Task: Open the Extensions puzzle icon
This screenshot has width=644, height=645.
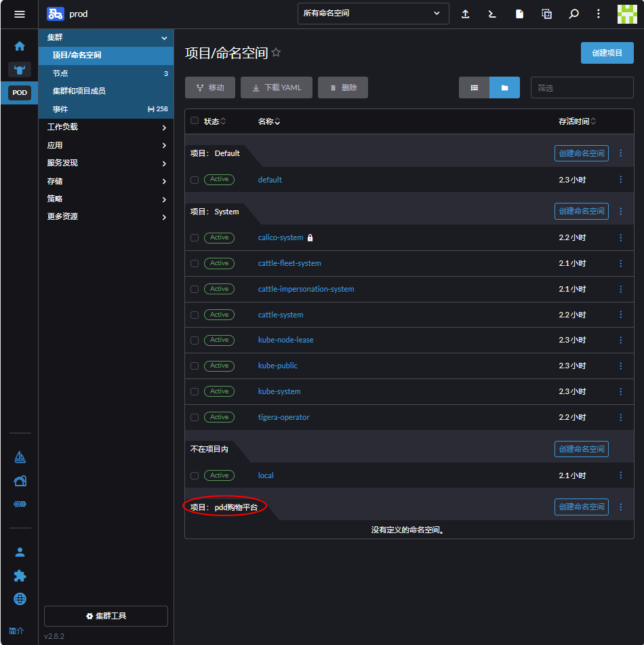Action: click(20, 575)
